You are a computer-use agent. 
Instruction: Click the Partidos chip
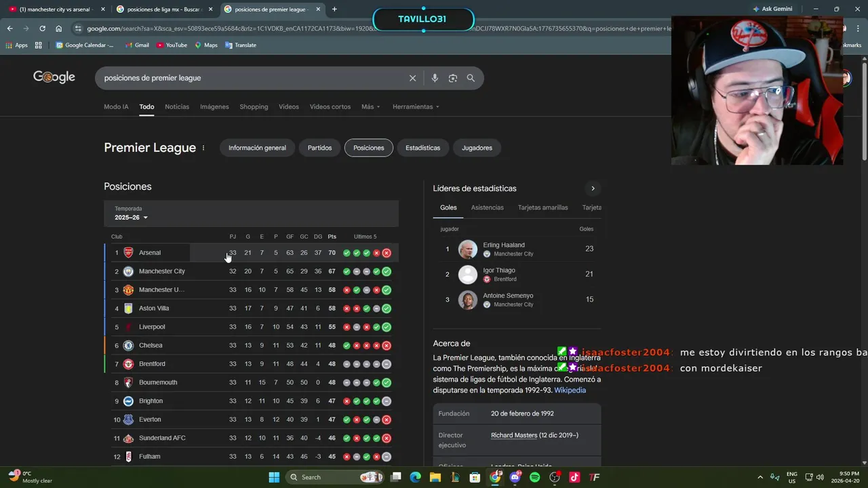(319, 148)
